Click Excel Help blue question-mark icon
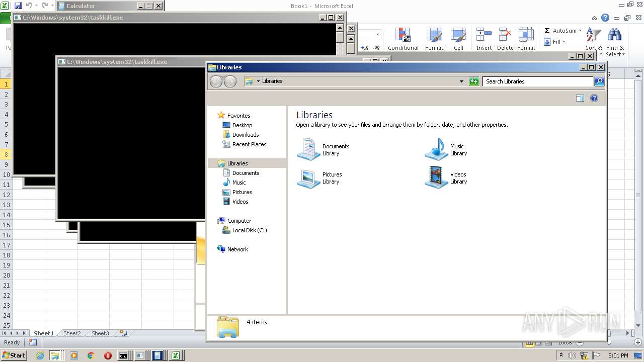This screenshot has height=362, width=644. click(x=605, y=18)
